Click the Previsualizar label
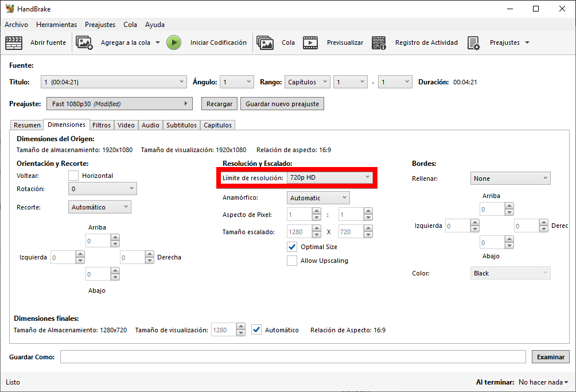The height and width of the screenshot is (392, 576). [345, 42]
